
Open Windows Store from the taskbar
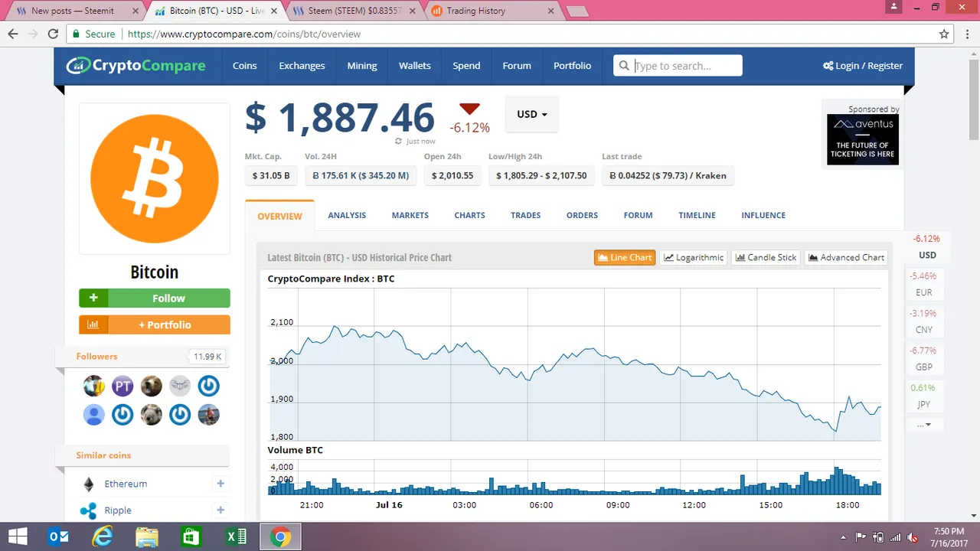click(191, 537)
